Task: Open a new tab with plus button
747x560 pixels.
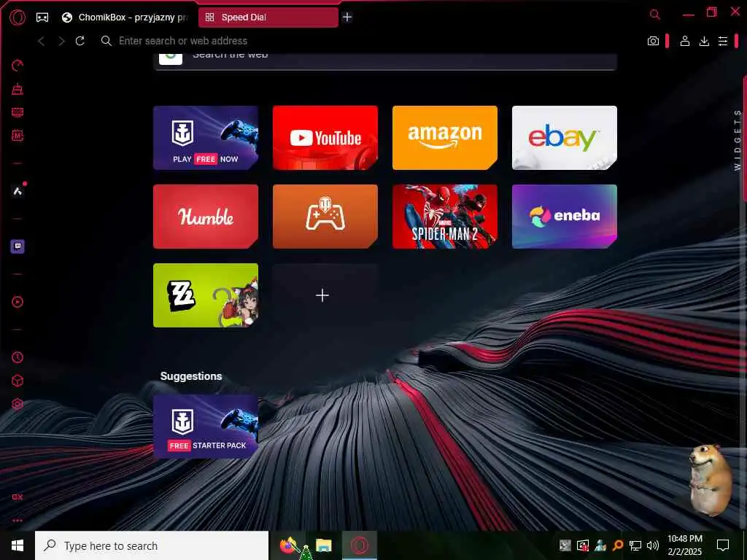Action: coord(347,17)
